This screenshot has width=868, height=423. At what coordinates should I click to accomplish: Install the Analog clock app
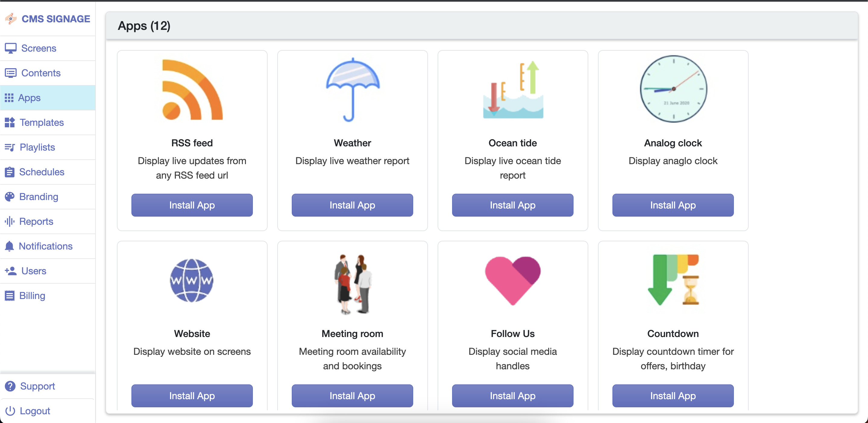[x=673, y=205]
